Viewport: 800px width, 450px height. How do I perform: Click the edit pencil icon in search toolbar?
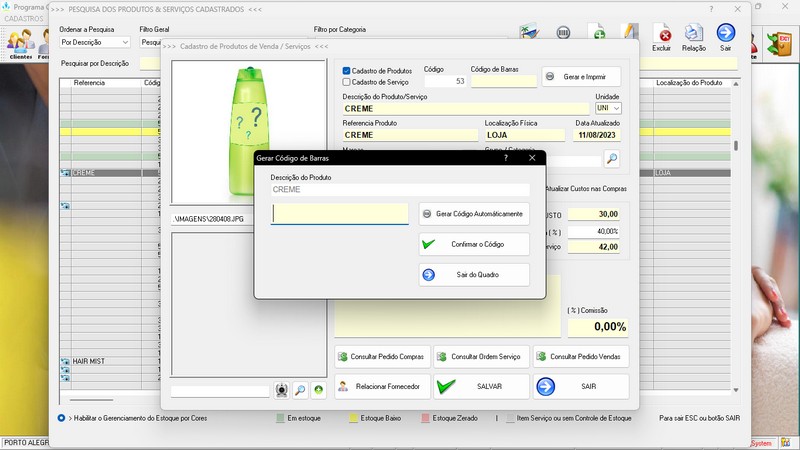pos(630,32)
